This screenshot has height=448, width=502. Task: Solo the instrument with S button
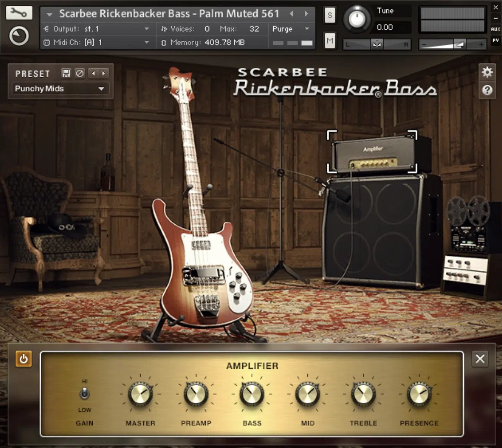330,15
